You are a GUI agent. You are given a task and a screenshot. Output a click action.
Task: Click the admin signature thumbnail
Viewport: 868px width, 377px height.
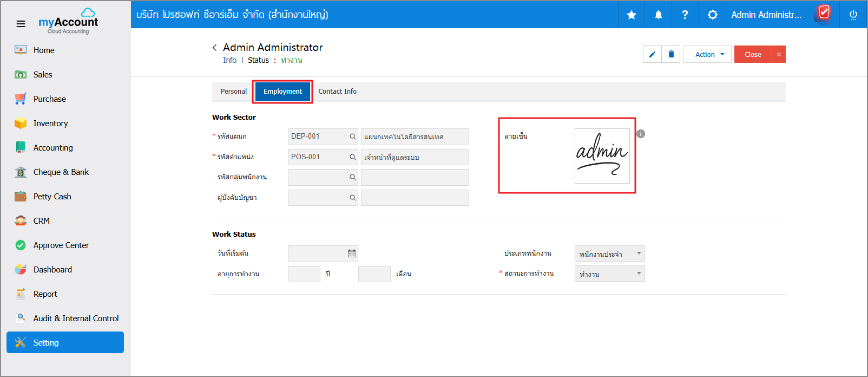[x=602, y=156]
